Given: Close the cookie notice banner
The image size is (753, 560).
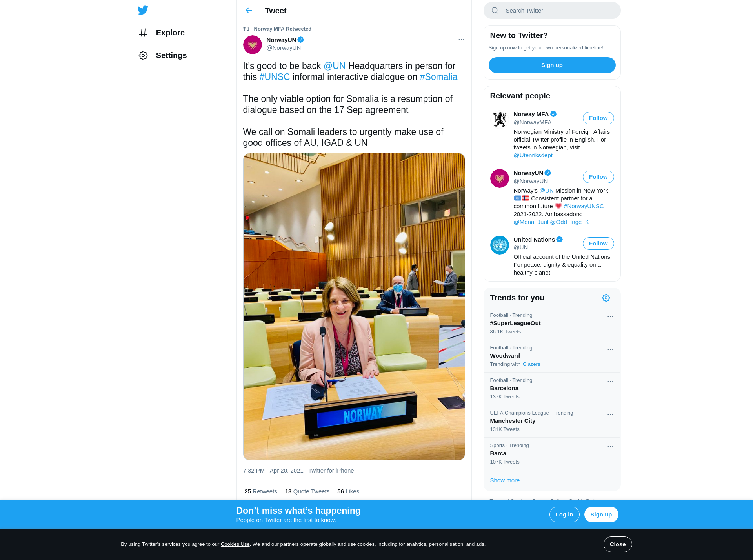Looking at the screenshot, I should 617,544.
